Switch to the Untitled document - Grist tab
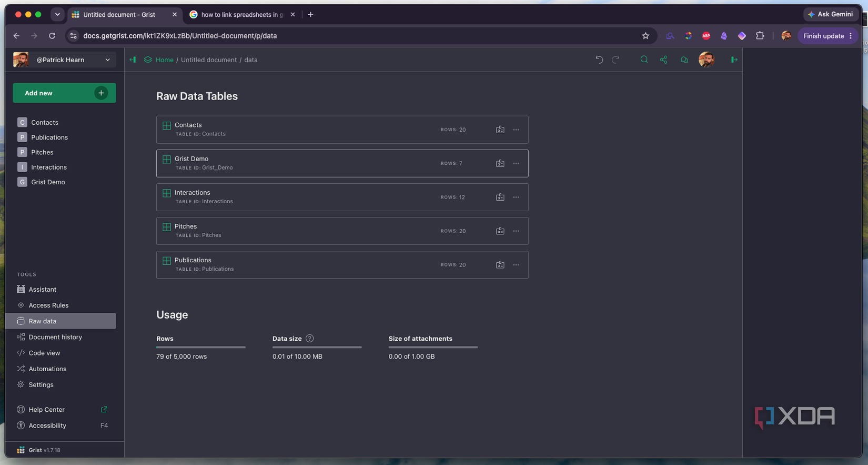The width and height of the screenshot is (868, 465). point(125,15)
